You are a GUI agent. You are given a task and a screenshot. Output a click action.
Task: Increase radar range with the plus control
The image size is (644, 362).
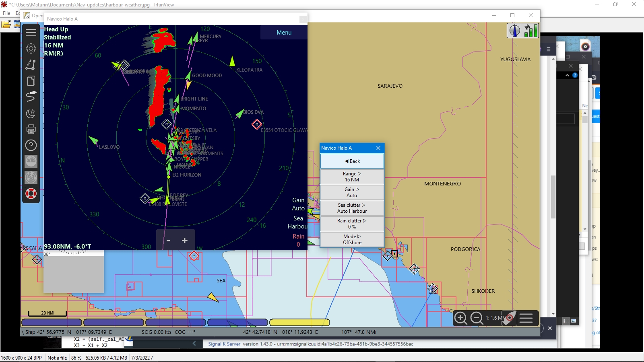coord(184,240)
